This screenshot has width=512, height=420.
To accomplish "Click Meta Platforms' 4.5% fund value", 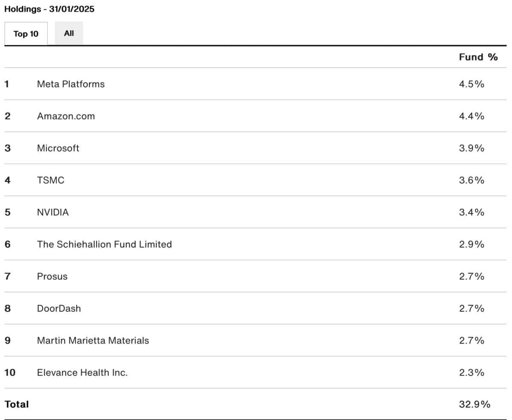I will pyautogui.click(x=471, y=84).
